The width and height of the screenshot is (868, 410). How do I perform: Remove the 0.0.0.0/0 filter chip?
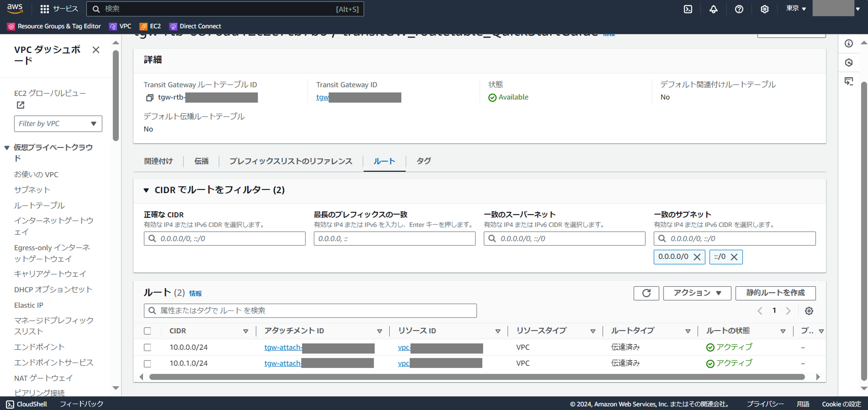pos(697,257)
